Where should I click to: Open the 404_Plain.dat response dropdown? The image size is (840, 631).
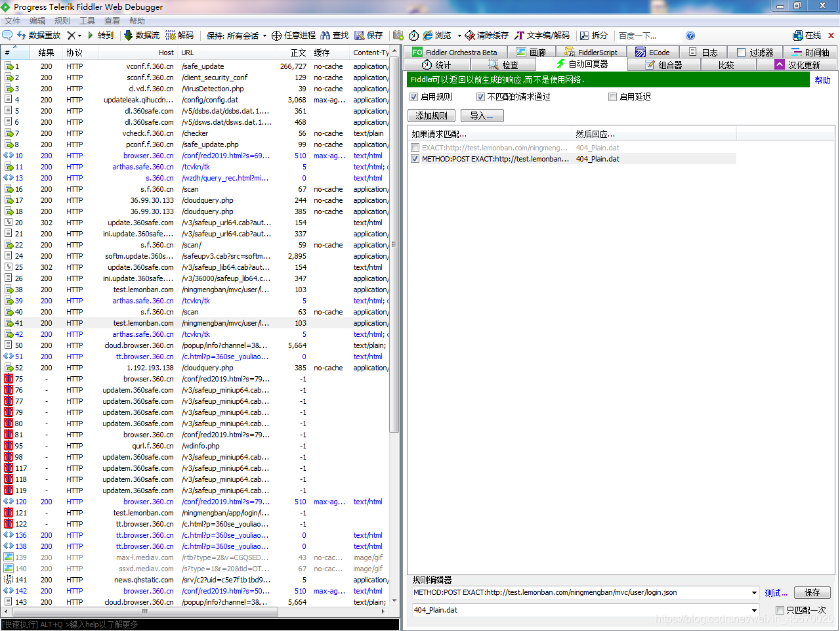(754, 610)
